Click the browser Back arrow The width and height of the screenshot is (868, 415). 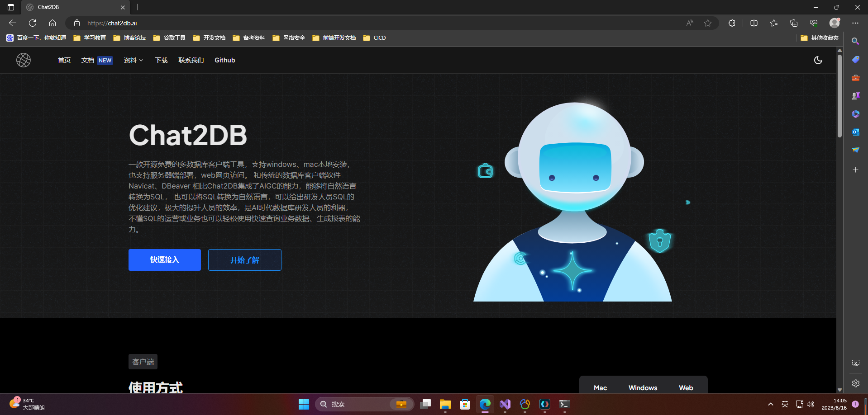click(x=13, y=23)
